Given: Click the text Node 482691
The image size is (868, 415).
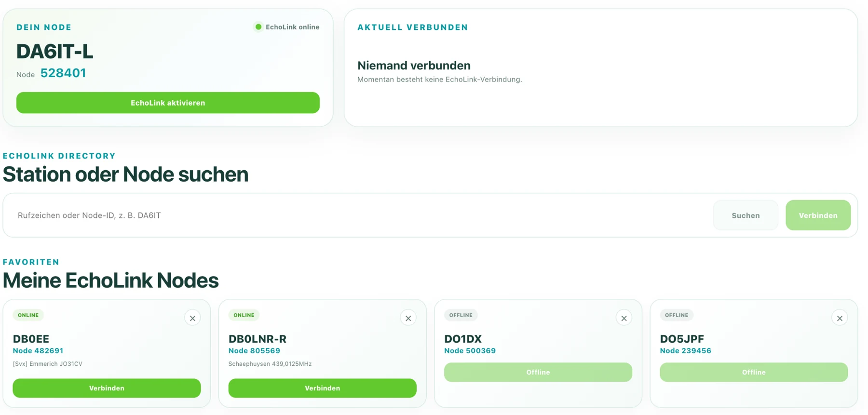Looking at the screenshot, I should [38, 351].
